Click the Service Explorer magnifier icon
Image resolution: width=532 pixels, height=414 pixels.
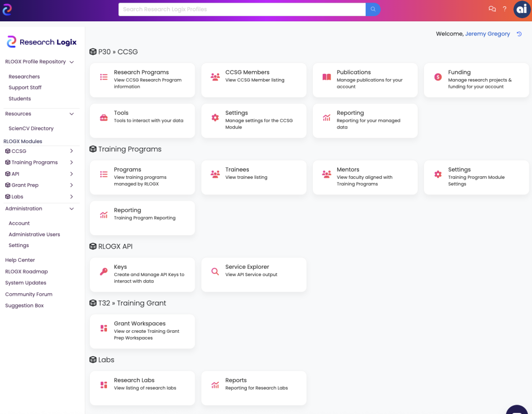[x=215, y=271]
